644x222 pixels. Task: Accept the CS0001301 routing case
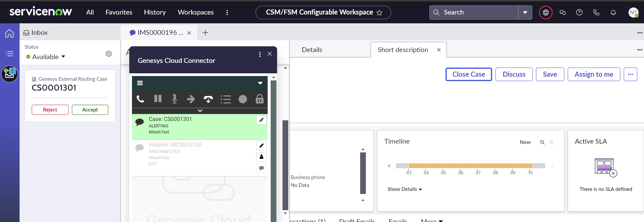coord(90,110)
